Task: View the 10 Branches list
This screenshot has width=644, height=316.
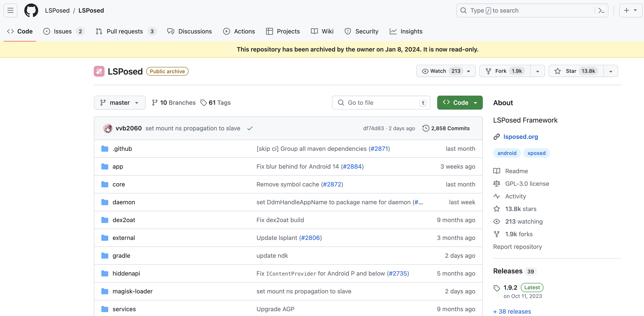Action: click(174, 103)
